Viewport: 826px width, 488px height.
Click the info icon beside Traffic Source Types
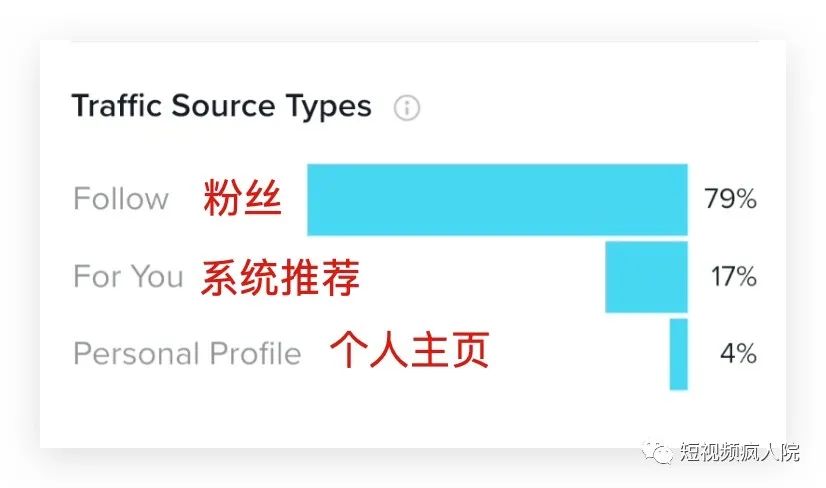(x=406, y=108)
